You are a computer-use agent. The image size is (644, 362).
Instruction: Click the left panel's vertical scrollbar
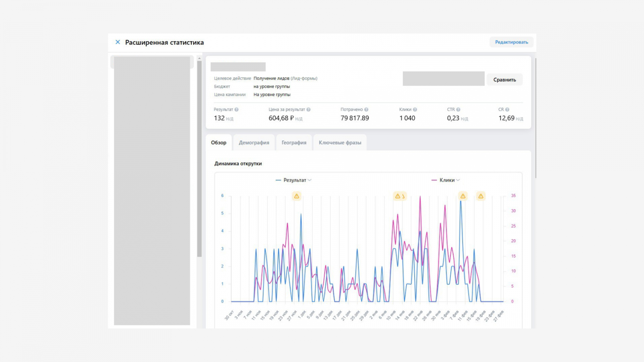pyautogui.click(x=199, y=158)
